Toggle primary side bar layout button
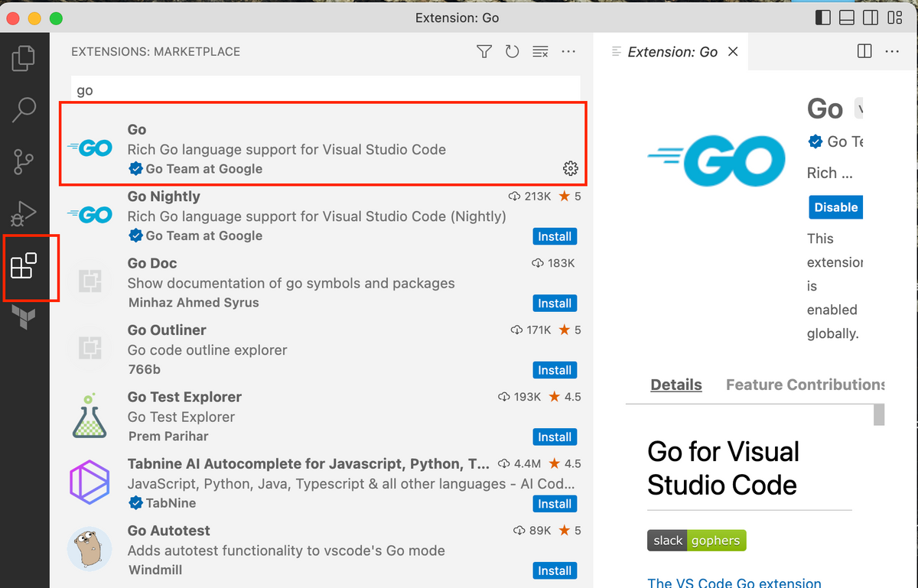This screenshot has width=918, height=588. pos(822,17)
